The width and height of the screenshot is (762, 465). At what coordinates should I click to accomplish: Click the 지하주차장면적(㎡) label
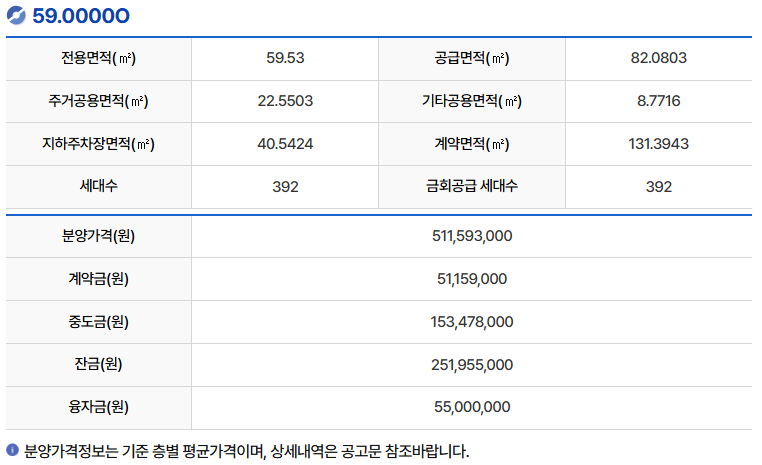click(x=98, y=144)
